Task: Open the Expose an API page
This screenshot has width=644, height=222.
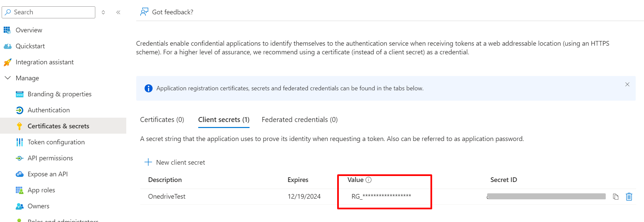Action: pyautogui.click(x=48, y=174)
